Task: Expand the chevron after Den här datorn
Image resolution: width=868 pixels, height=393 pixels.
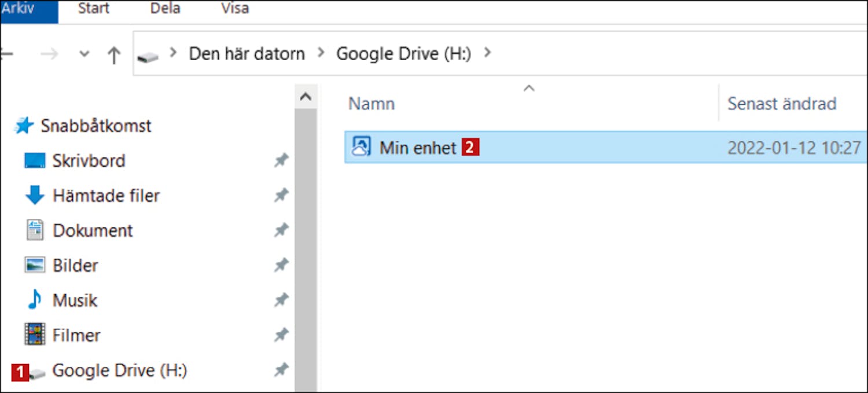Action: pyautogui.click(x=321, y=54)
